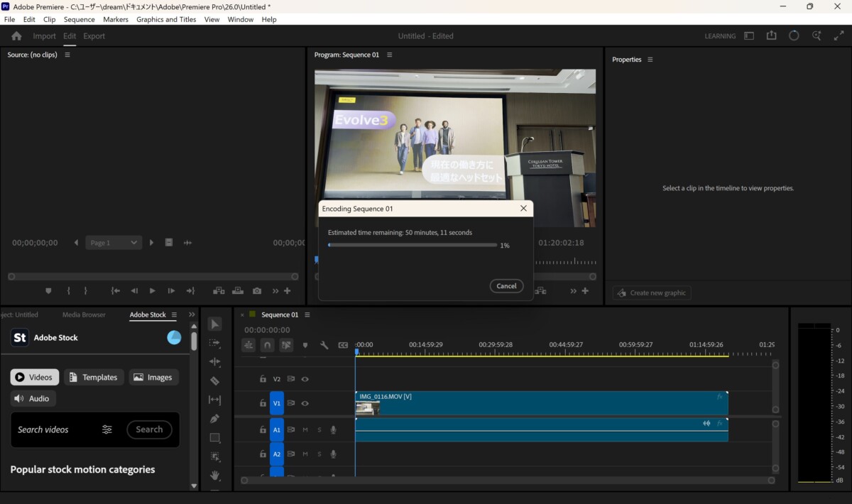Expand the overflow panel tabs chevron
852x504 pixels.
point(192,314)
